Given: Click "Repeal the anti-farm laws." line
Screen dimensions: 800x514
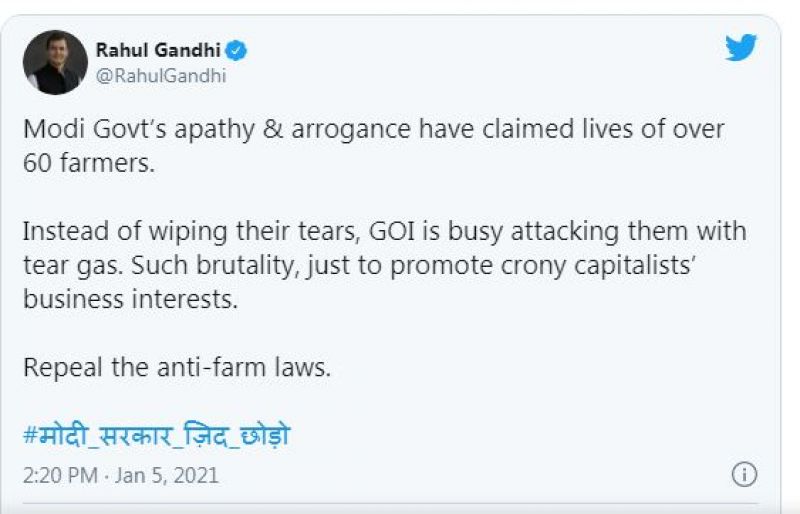Looking at the screenshot, I should pos(176,367).
